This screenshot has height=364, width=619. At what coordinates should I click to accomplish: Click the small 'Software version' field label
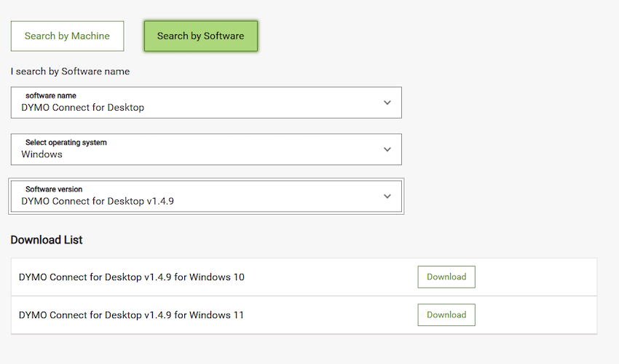tap(54, 189)
